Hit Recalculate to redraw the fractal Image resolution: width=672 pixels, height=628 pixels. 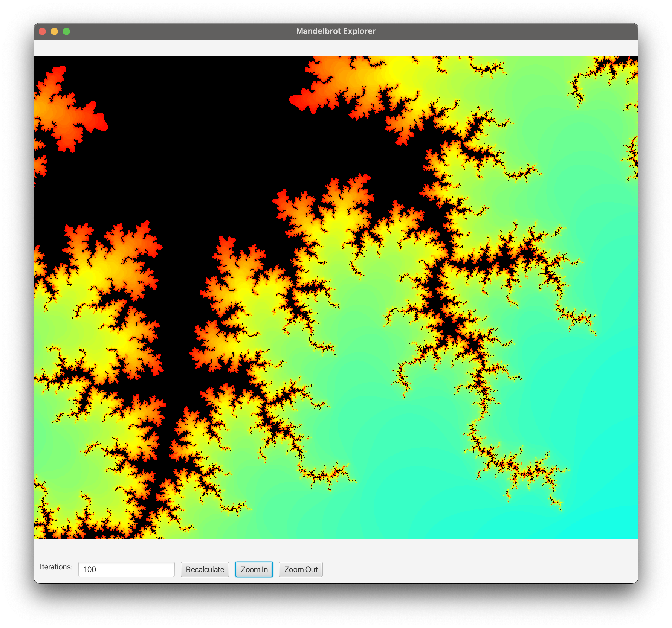205,569
